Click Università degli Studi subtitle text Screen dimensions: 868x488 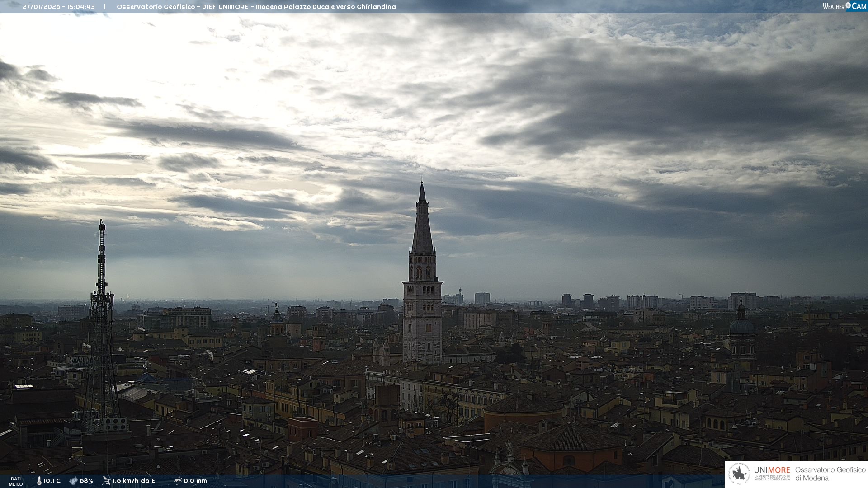tap(772, 478)
